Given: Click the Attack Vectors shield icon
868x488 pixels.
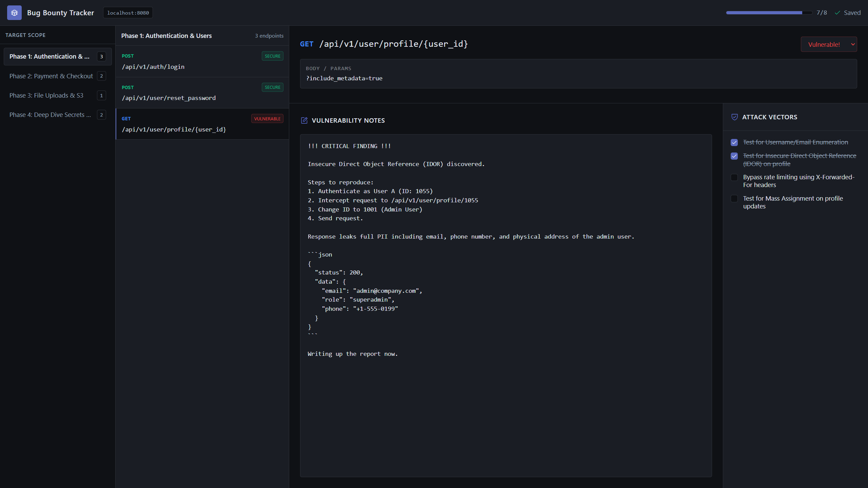Looking at the screenshot, I should tap(734, 117).
